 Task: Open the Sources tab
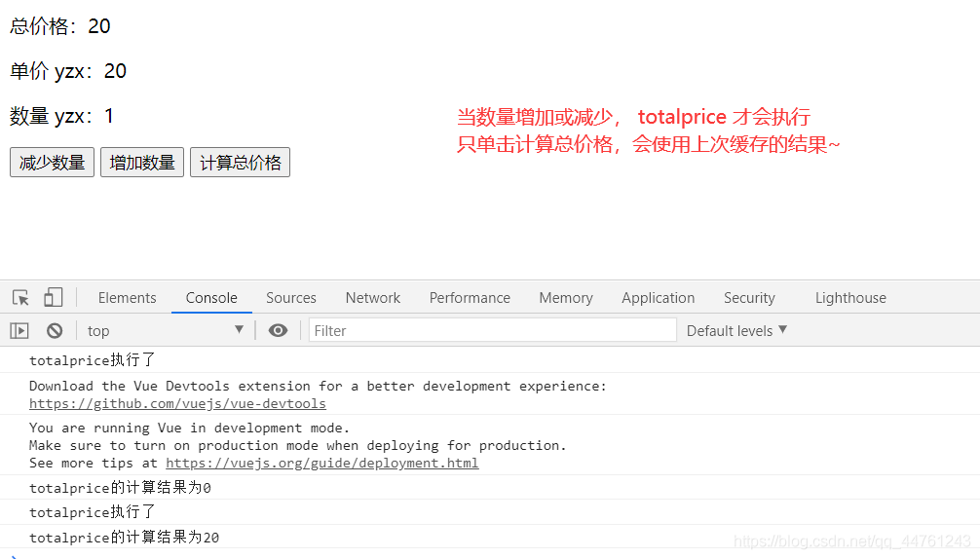point(291,298)
